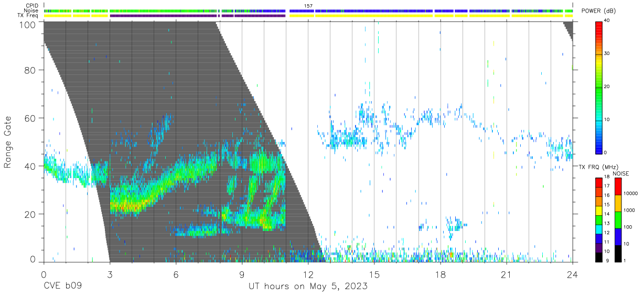Click the CPID row label
Viewport: 644px width, 297px height.
(32, 6)
